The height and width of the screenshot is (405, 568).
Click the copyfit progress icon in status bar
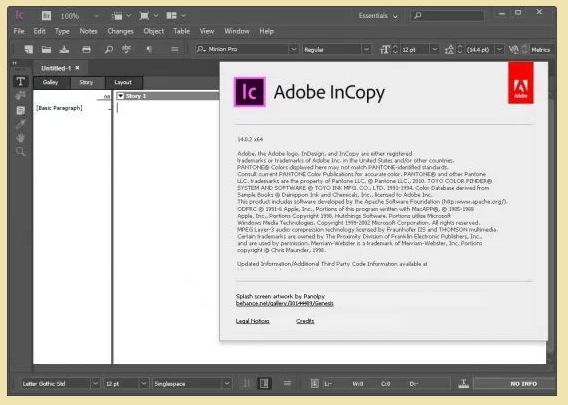pyautogui.click(x=463, y=383)
